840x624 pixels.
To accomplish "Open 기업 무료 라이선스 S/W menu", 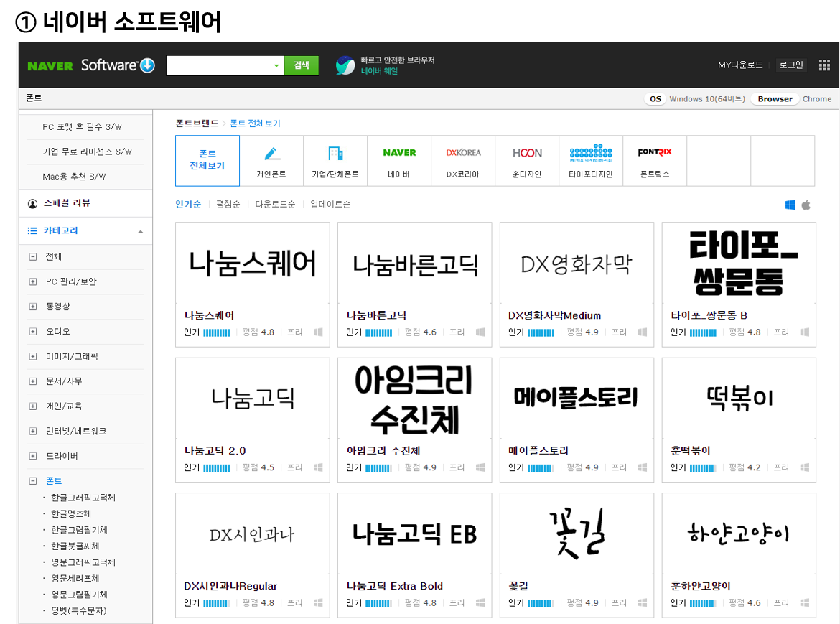I will coord(87,152).
